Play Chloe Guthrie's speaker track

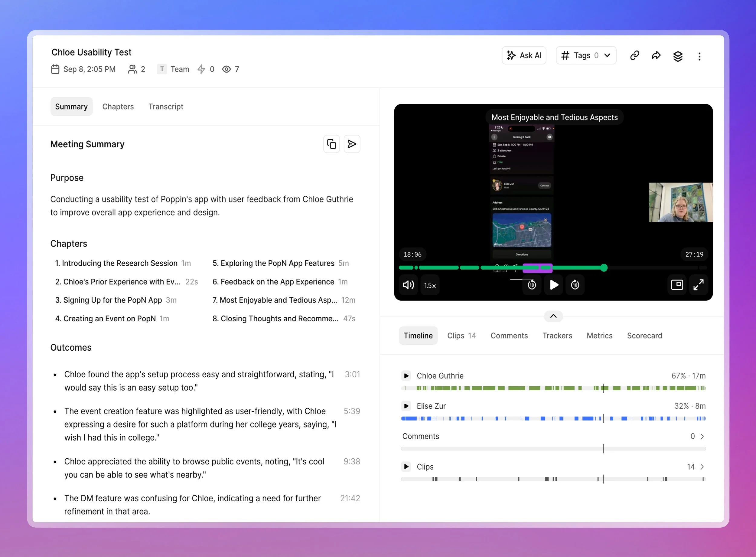coord(406,375)
